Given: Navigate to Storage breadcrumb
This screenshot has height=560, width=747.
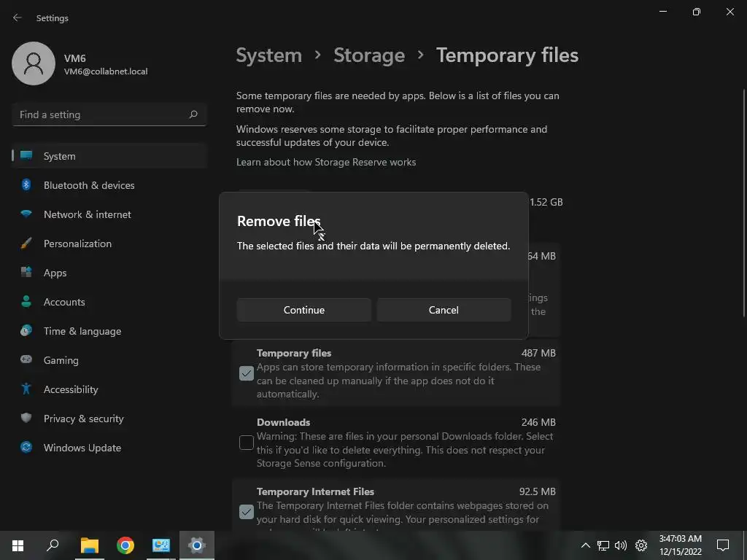Looking at the screenshot, I should tap(369, 55).
